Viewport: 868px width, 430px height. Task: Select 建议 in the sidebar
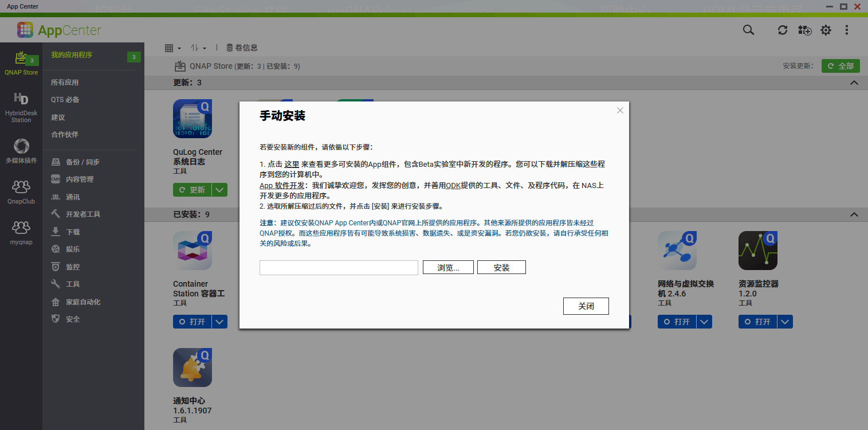pos(58,118)
